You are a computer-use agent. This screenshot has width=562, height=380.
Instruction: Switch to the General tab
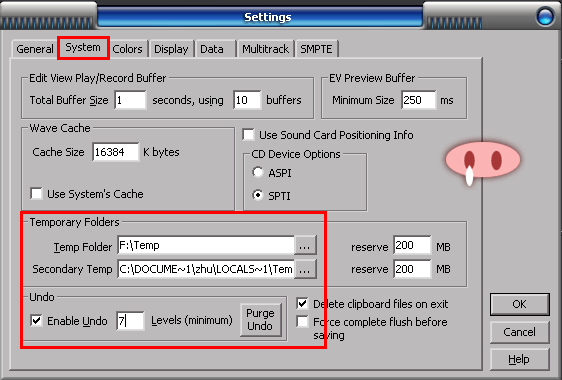tap(34, 49)
